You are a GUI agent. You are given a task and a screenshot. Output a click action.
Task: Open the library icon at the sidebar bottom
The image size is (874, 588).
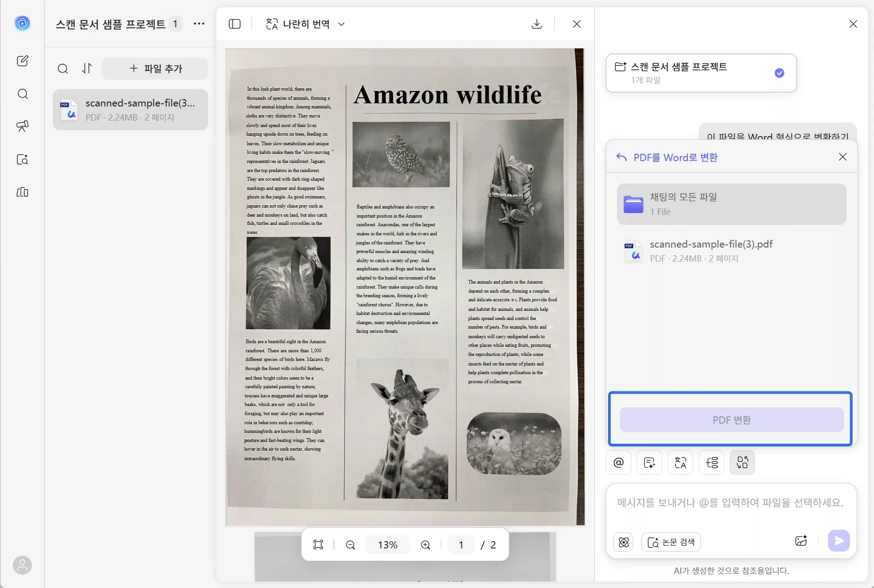coord(22,192)
